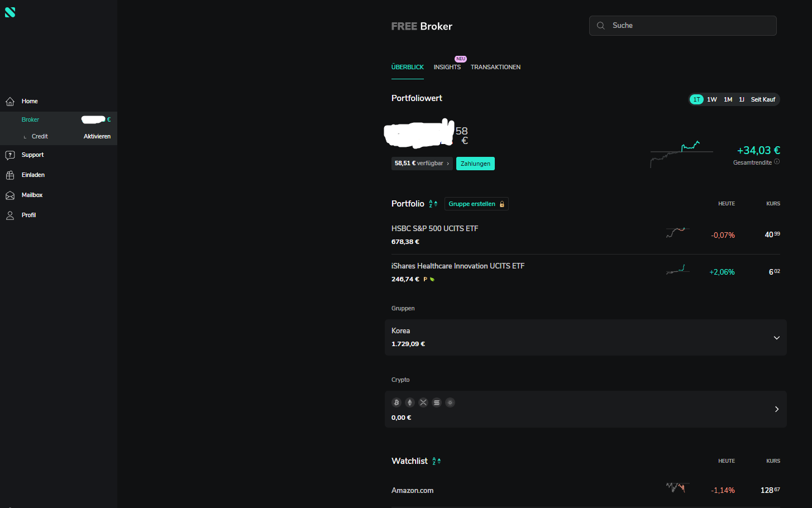Select the Seit Kauf time range
Viewport: 812px width, 508px height.
pyautogui.click(x=763, y=99)
